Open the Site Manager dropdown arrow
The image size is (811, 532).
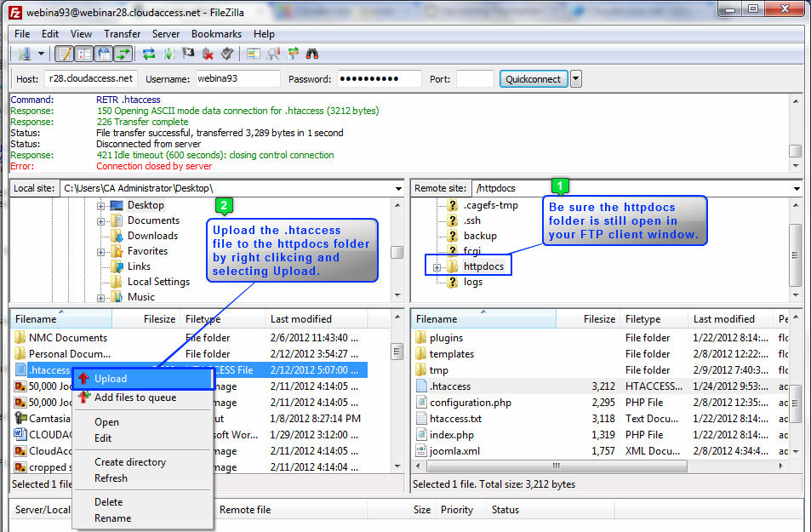40,54
